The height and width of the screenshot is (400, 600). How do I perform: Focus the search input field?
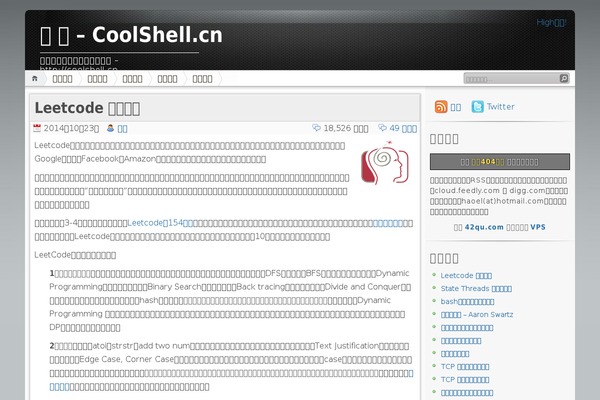pyautogui.click(x=512, y=79)
